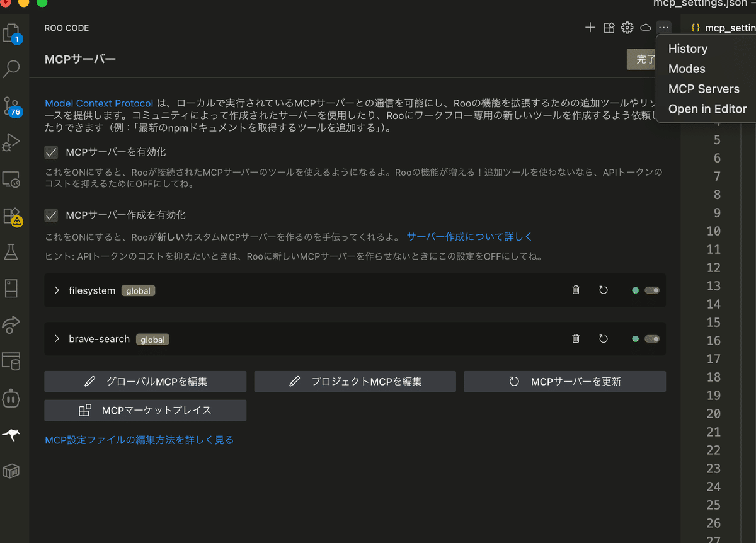The width and height of the screenshot is (756, 543).
Task: Click the グローバルMCPを編集 button
Action: click(x=145, y=381)
